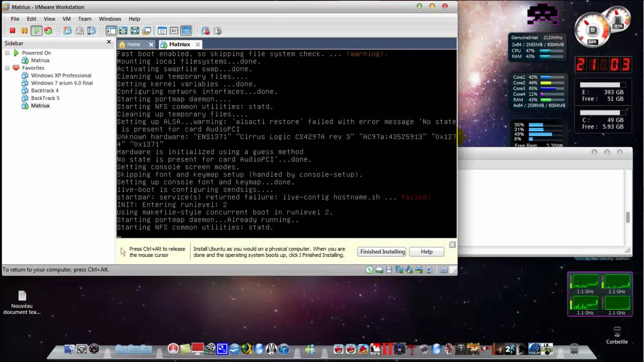Screen dimensions: 644x362
Task: Click the CD/DVD device status icon
Action: 370,270
